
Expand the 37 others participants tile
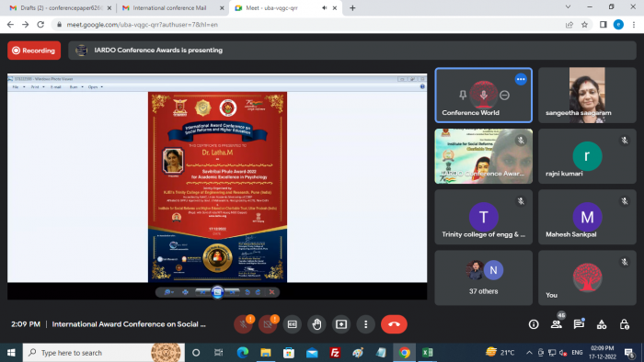[483, 277]
